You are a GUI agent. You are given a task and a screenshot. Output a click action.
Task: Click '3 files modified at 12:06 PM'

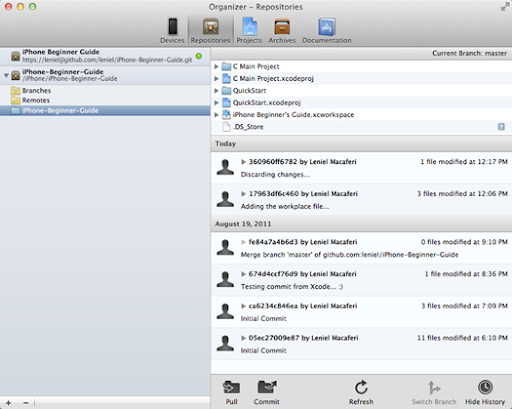[462, 194]
